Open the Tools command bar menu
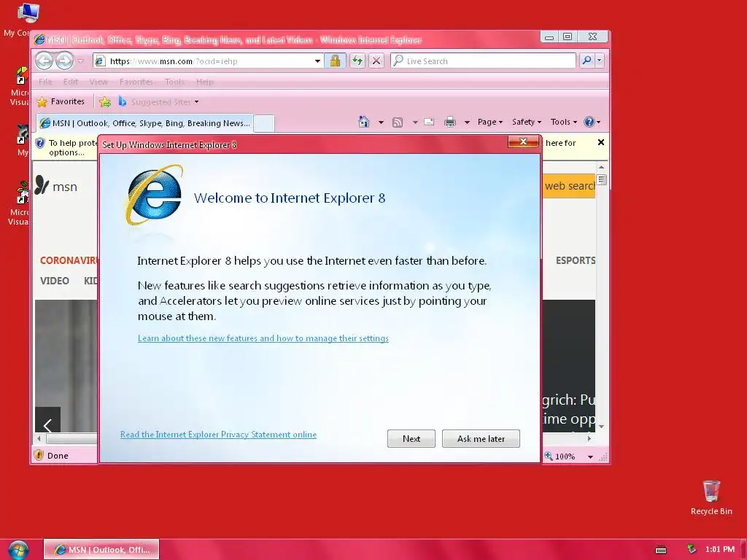 pyautogui.click(x=564, y=122)
